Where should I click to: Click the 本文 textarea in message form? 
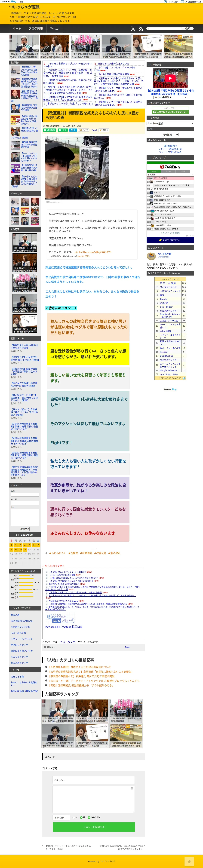tap(25, 518)
